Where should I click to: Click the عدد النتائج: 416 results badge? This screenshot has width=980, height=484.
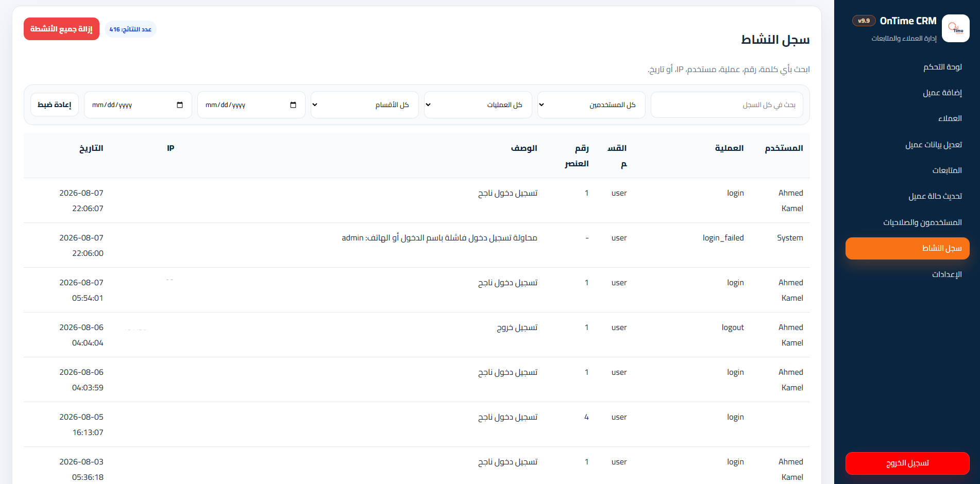tap(130, 29)
